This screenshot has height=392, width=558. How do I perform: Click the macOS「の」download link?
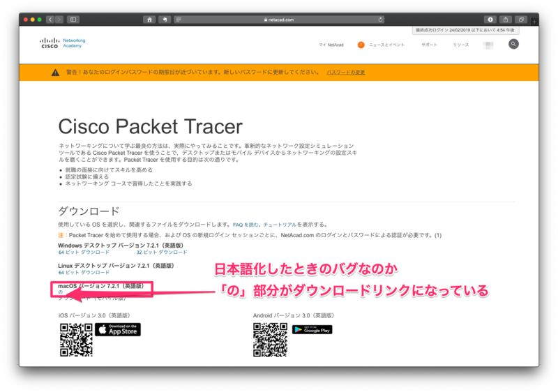pos(61,292)
